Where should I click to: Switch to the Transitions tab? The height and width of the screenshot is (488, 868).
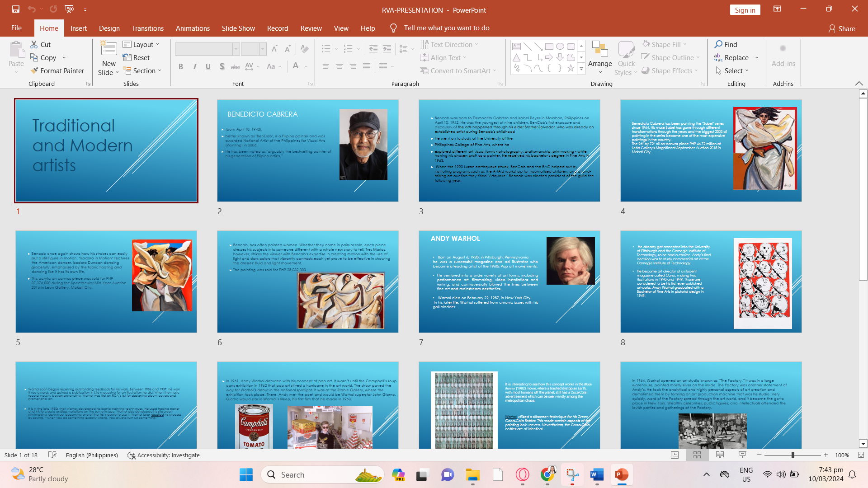click(148, 28)
